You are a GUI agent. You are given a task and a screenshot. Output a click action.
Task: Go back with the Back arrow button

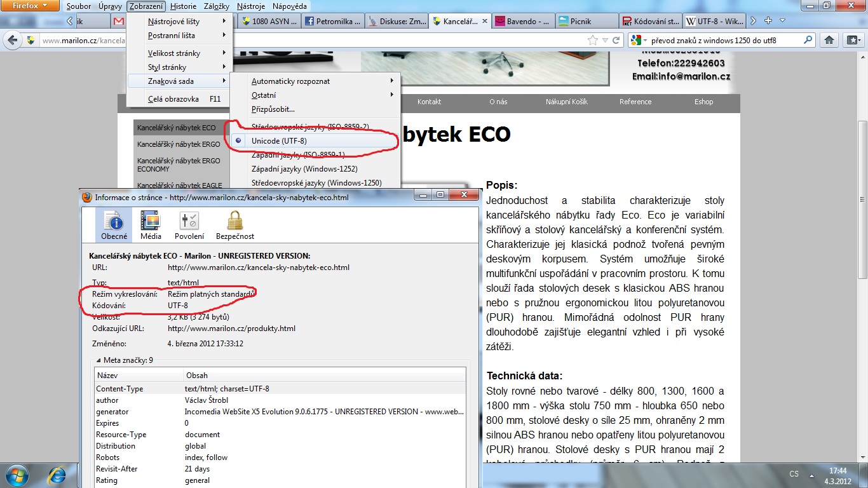[x=13, y=41]
